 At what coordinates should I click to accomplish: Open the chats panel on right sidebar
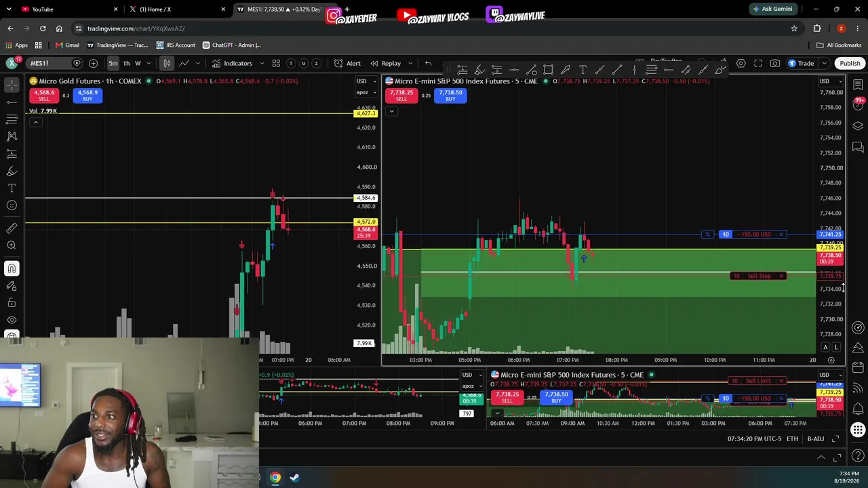(858, 147)
